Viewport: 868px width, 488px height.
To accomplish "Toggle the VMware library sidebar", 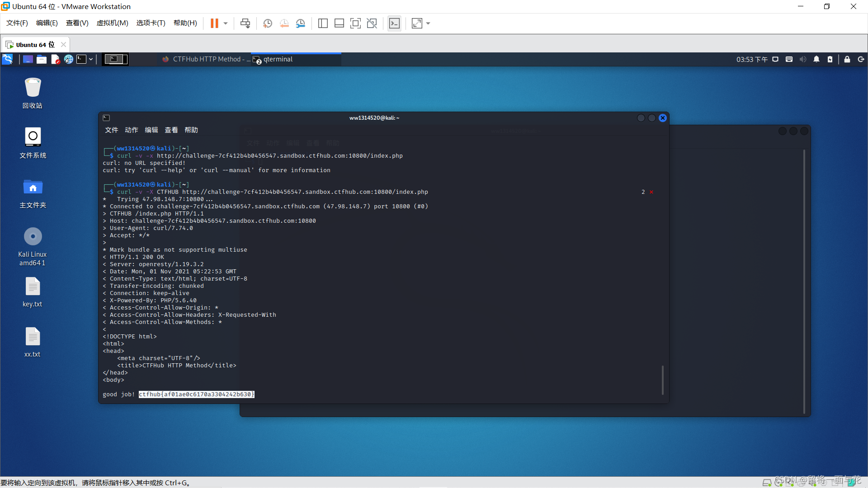I will tap(323, 23).
